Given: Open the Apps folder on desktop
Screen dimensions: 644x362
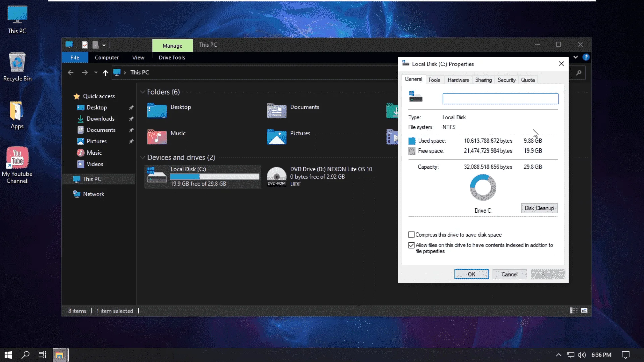Looking at the screenshot, I should coord(17,115).
